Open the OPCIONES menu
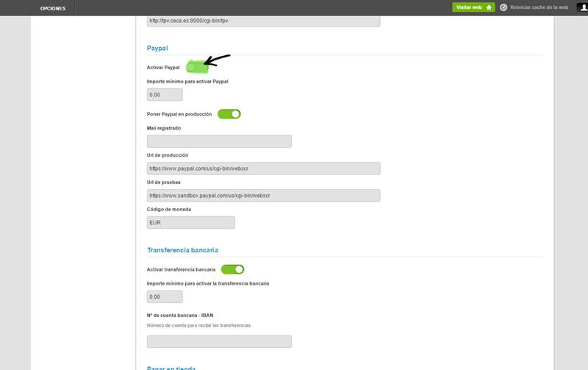588x370 pixels. [x=52, y=8]
